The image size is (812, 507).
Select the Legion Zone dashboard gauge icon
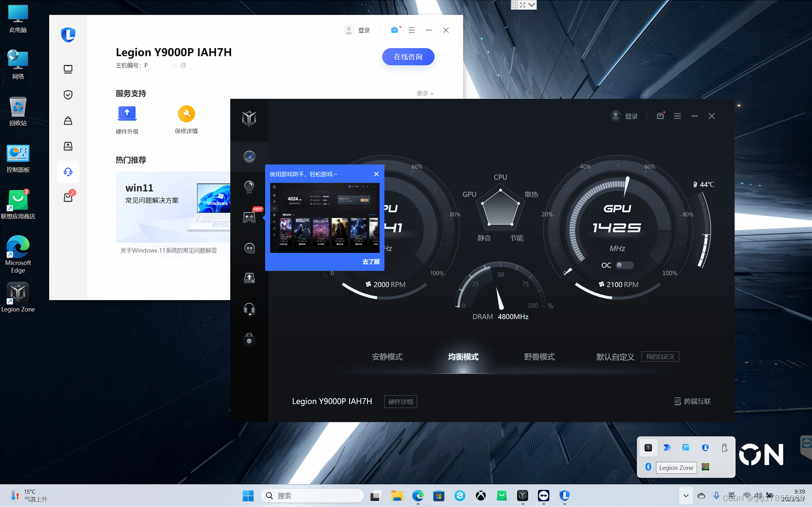[x=249, y=157]
